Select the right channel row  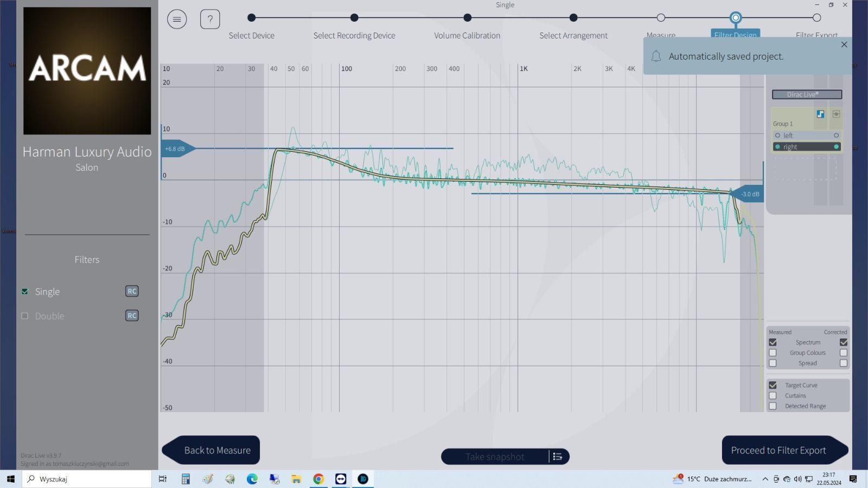(807, 147)
